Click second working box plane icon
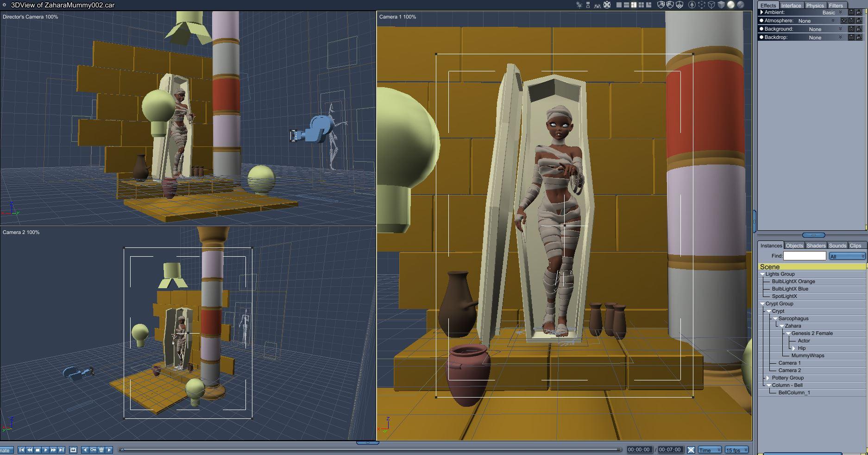This screenshot has width=868, height=455. tap(670, 5)
